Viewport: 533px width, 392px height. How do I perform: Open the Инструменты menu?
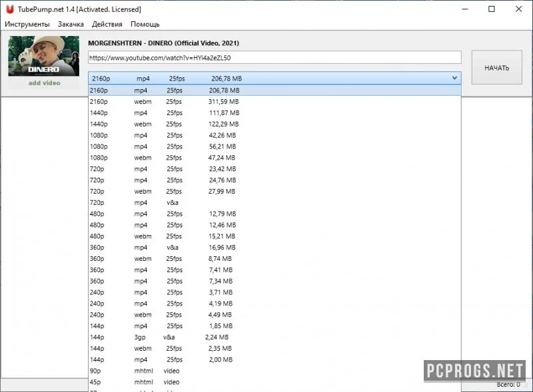pyautogui.click(x=27, y=24)
